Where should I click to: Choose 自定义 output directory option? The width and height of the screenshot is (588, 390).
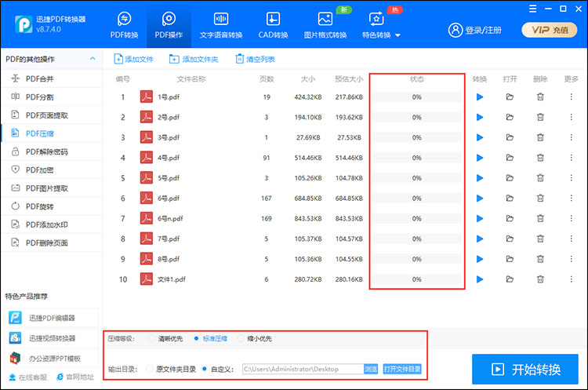click(217, 369)
